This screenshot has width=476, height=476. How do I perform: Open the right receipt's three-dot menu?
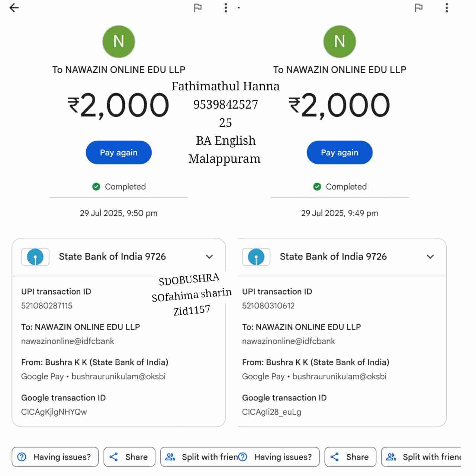(x=447, y=8)
